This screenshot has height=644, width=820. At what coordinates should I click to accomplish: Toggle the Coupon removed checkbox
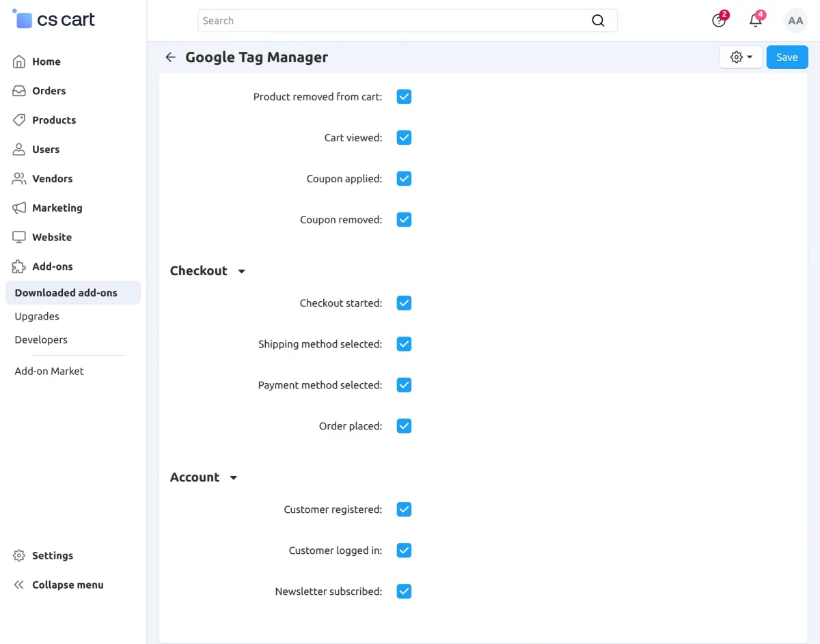[x=404, y=220]
